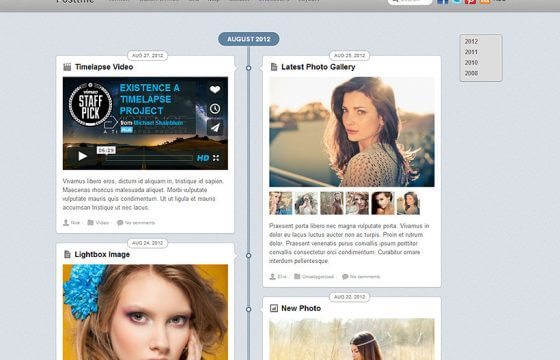This screenshot has height=360, width=560.
Task: Jump to 2008 in year navigation
Action: tap(471, 73)
